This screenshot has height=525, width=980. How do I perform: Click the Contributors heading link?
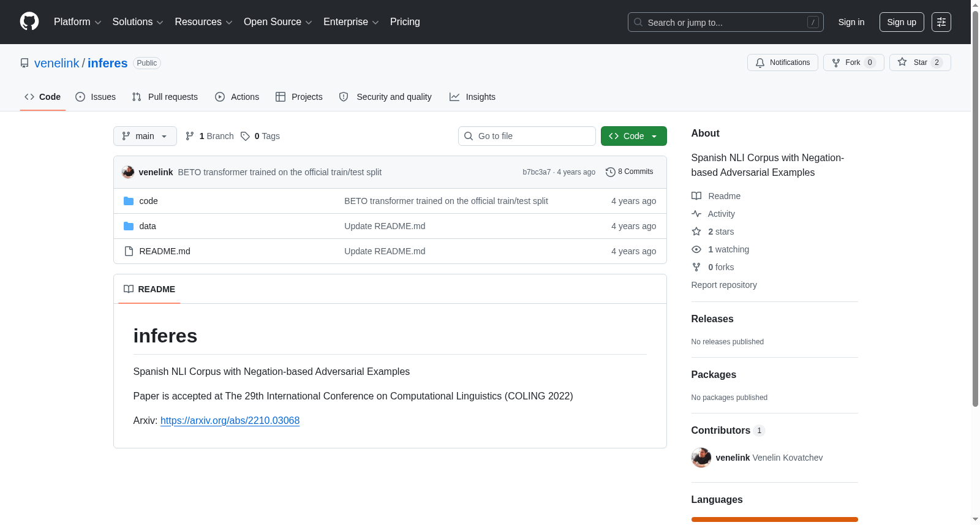click(x=728, y=431)
